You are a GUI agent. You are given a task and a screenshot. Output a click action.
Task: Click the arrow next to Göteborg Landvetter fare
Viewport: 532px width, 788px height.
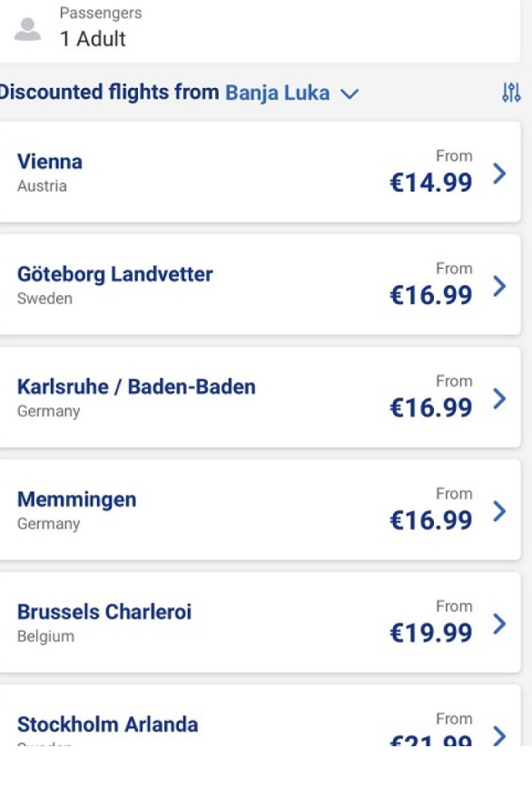(498, 287)
